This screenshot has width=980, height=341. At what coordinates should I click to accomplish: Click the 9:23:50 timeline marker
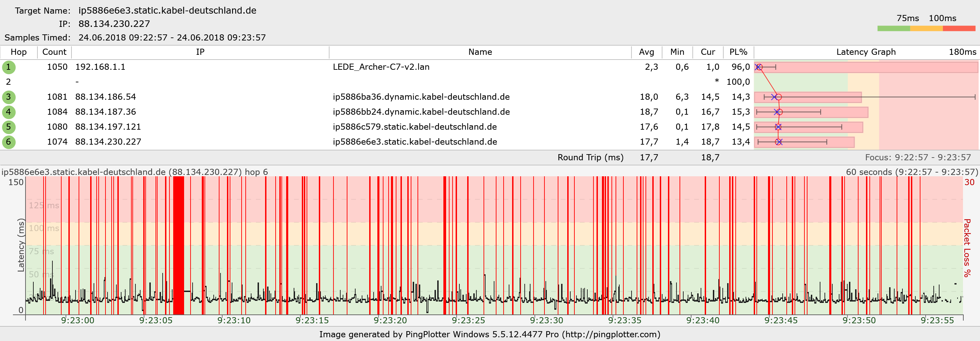pyautogui.click(x=859, y=321)
